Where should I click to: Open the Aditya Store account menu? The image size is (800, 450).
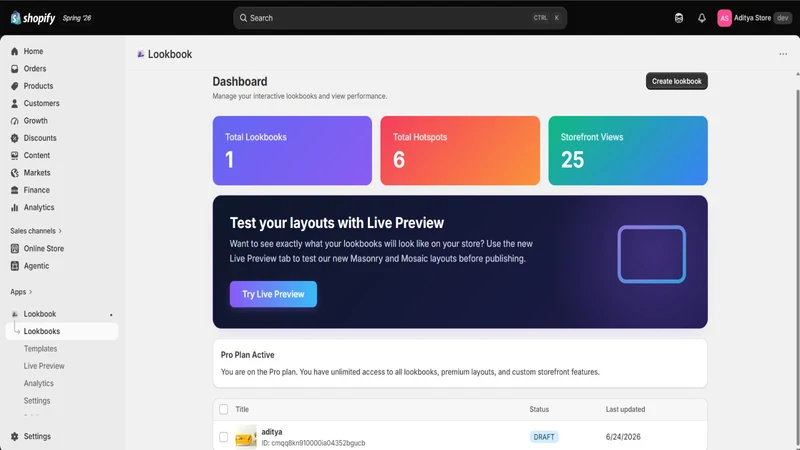(x=754, y=18)
